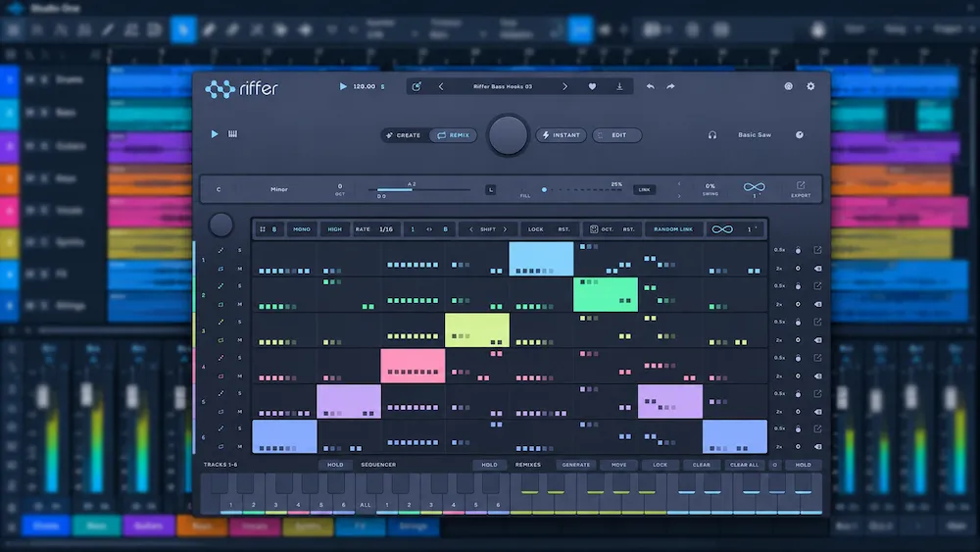Image resolution: width=980 pixels, height=552 pixels.
Task: Click the pattern play triangle under the Riffer logo
Action: (x=215, y=133)
